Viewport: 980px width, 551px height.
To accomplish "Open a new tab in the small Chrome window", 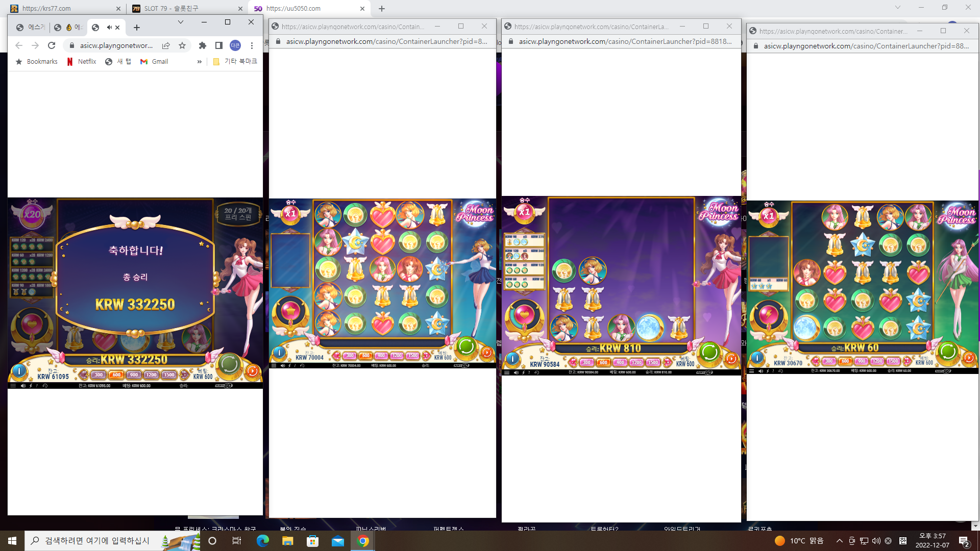I will (x=136, y=28).
